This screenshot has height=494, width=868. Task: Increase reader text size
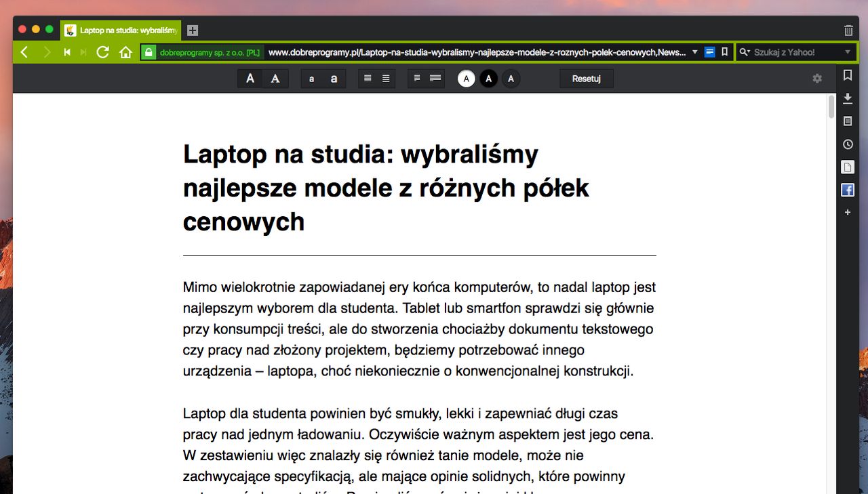(334, 79)
